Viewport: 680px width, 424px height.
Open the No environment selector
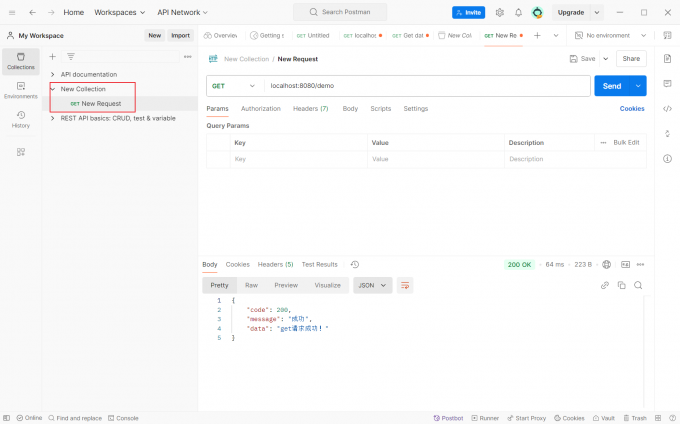(x=610, y=36)
